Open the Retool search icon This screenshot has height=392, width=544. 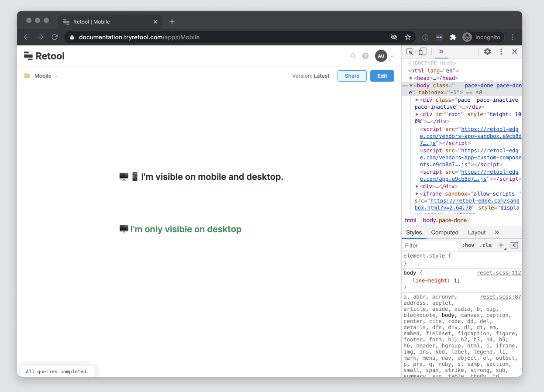point(353,56)
